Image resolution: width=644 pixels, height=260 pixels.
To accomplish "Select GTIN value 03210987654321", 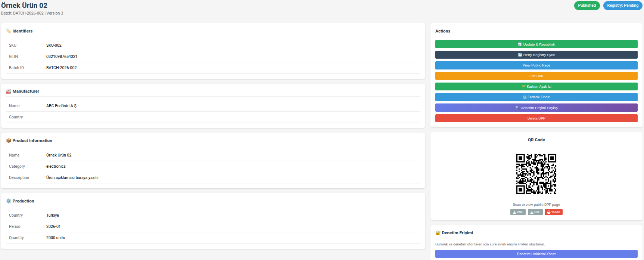I will (x=62, y=56).
